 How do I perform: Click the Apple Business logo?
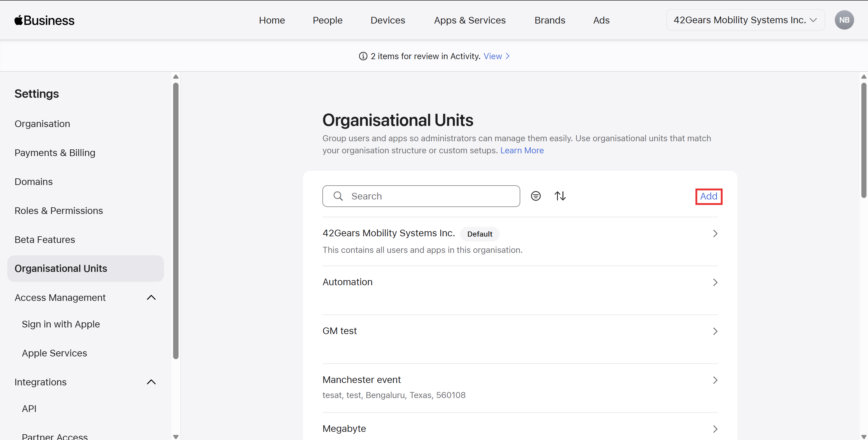(x=44, y=20)
